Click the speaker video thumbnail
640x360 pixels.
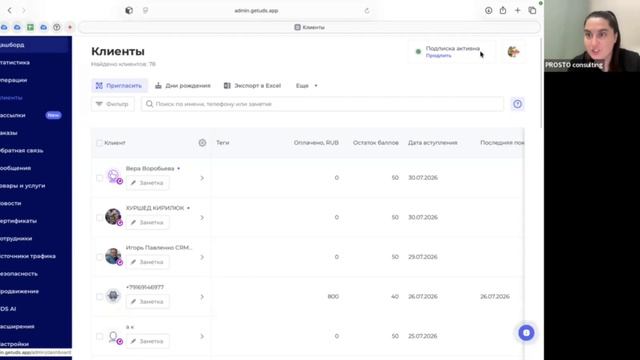592,36
